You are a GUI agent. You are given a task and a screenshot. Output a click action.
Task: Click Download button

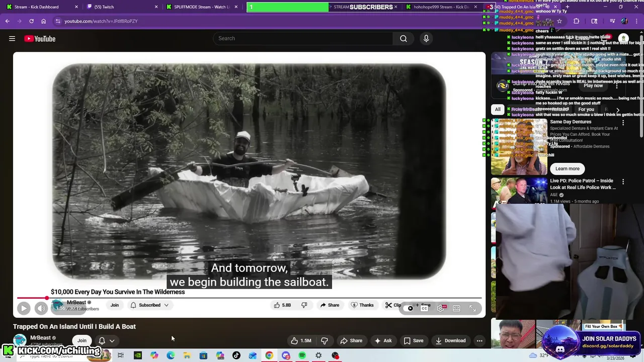point(450,340)
